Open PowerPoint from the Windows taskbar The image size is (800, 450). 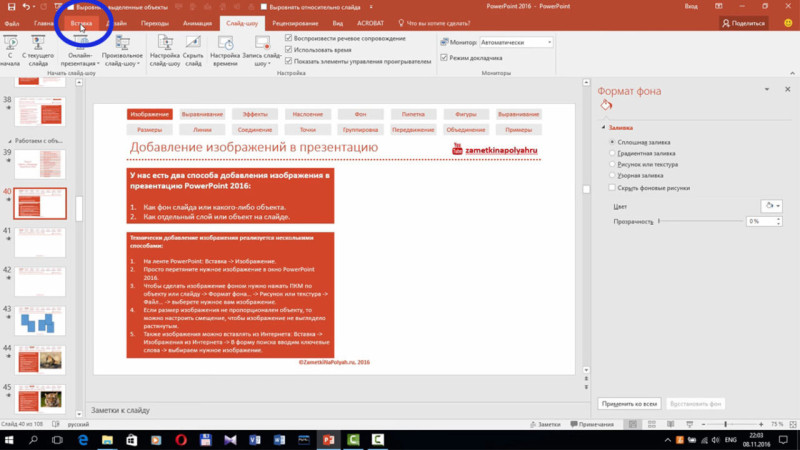(x=329, y=440)
